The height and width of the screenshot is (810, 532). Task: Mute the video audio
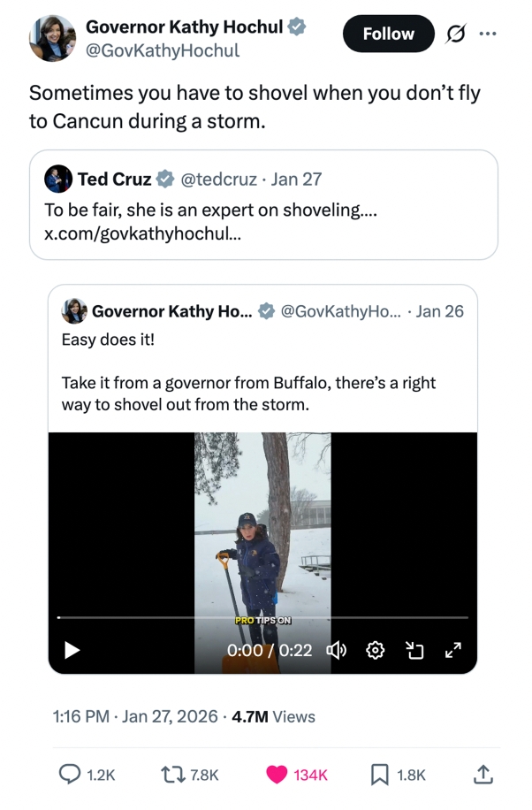337,650
